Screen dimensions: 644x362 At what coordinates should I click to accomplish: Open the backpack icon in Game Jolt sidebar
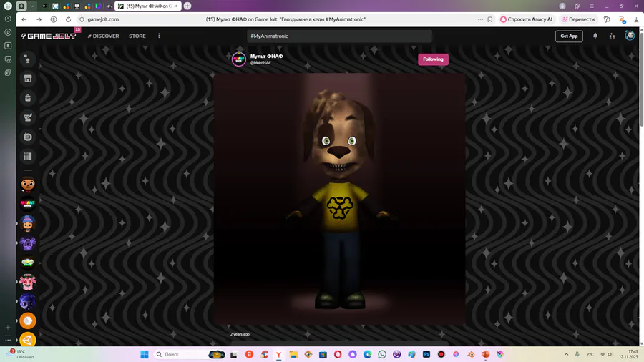[x=27, y=98]
